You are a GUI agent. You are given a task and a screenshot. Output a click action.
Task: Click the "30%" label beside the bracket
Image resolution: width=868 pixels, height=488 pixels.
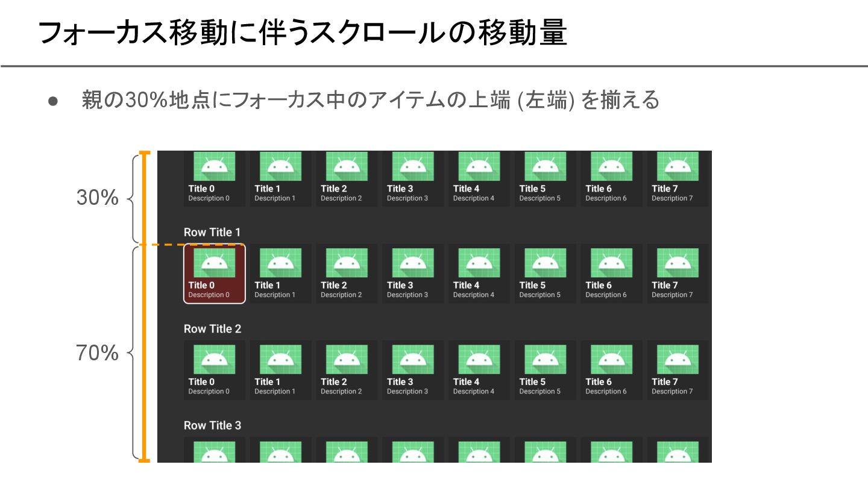pyautogui.click(x=98, y=198)
